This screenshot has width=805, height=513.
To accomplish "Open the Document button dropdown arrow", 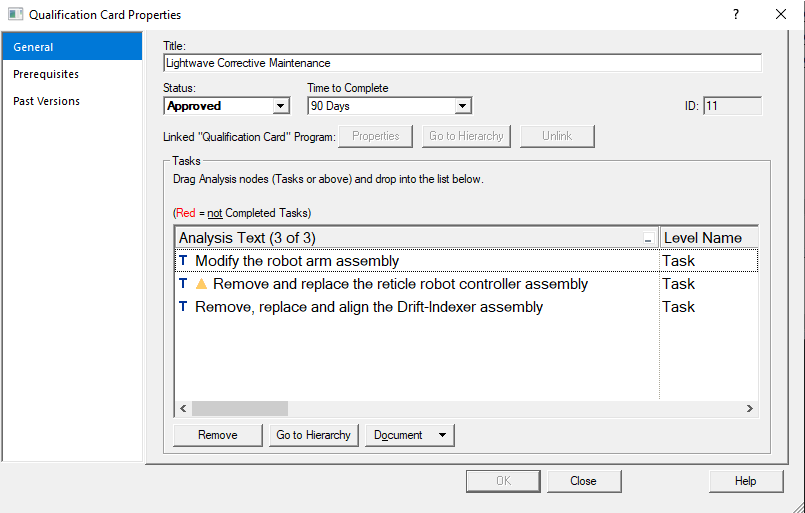I will 442,435.
